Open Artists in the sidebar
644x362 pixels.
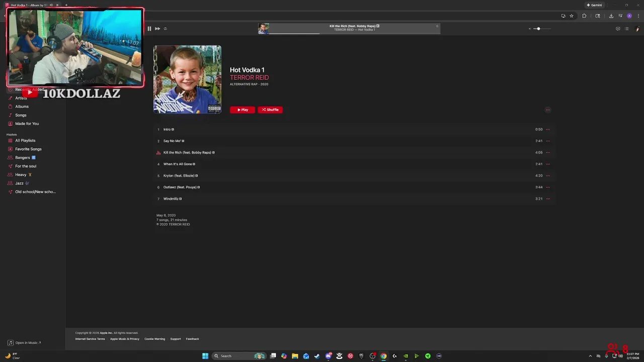[21, 98]
